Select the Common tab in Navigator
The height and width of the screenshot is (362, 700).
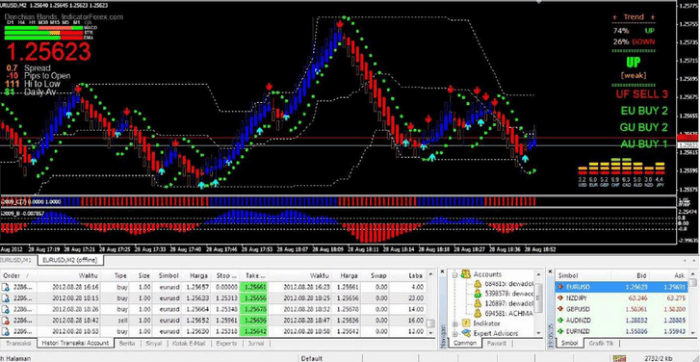(x=464, y=343)
